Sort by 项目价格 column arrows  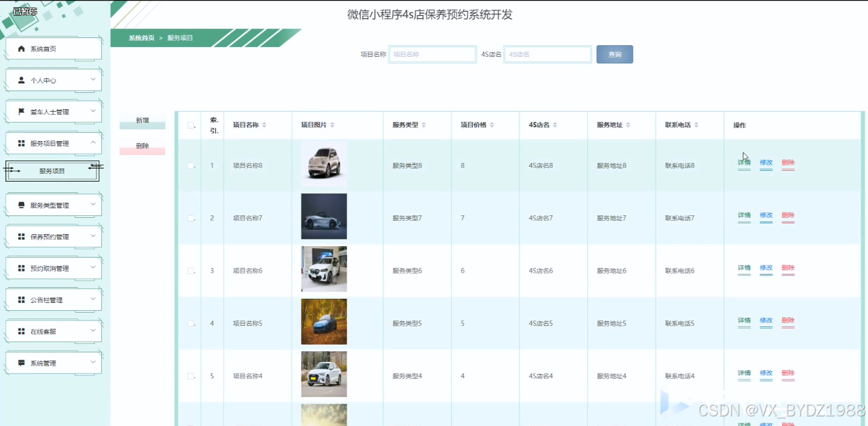(491, 125)
